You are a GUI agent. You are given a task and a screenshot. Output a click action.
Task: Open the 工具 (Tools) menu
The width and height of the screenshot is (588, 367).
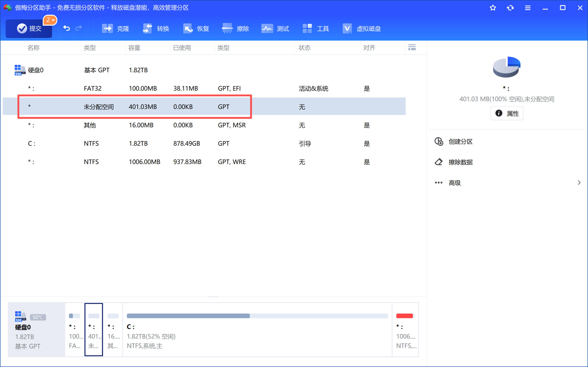(316, 29)
